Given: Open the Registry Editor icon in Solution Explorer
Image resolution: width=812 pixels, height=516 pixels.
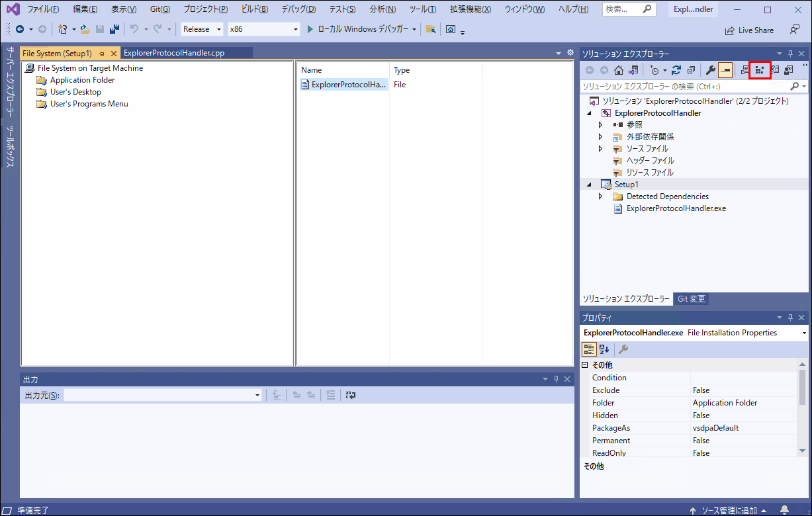Looking at the screenshot, I should coord(760,69).
